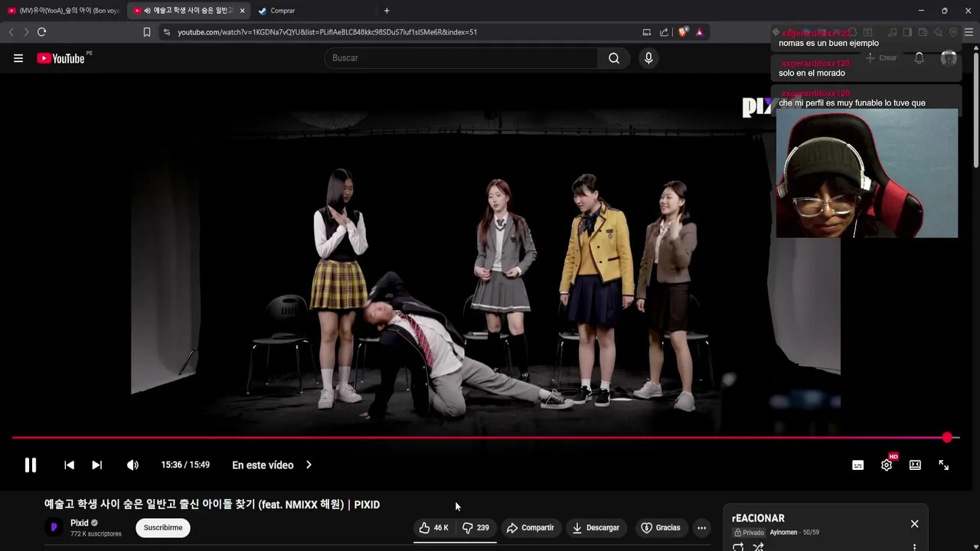Share this page from address bar
The image size is (980, 551).
[664, 32]
